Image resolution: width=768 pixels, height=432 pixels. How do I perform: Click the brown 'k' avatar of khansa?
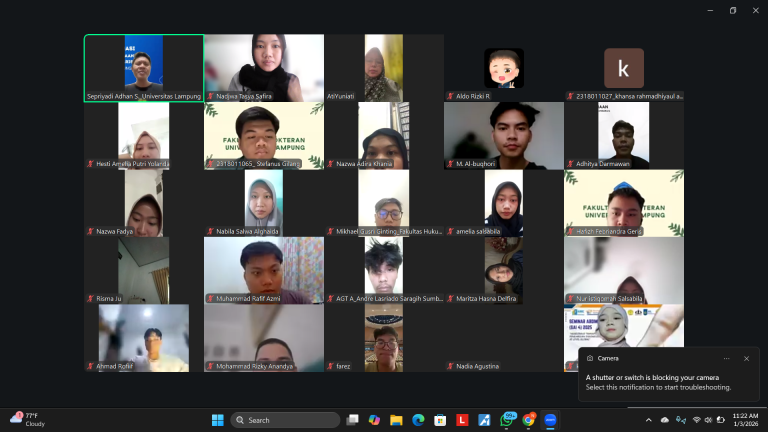tap(624, 68)
